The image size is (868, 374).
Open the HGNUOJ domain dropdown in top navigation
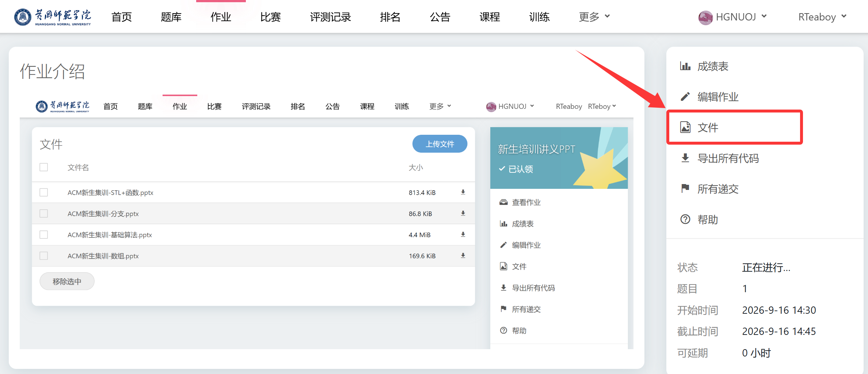tap(732, 17)
